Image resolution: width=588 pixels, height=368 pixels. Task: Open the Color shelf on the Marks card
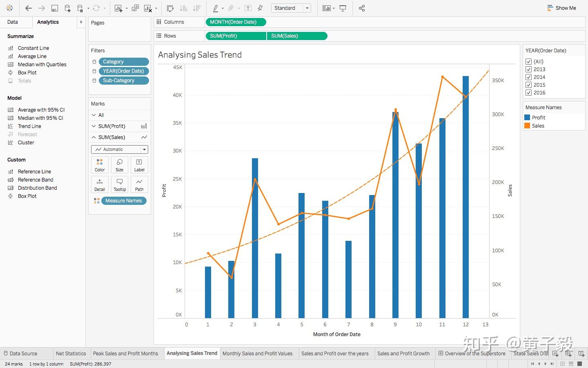coord(100,165)
